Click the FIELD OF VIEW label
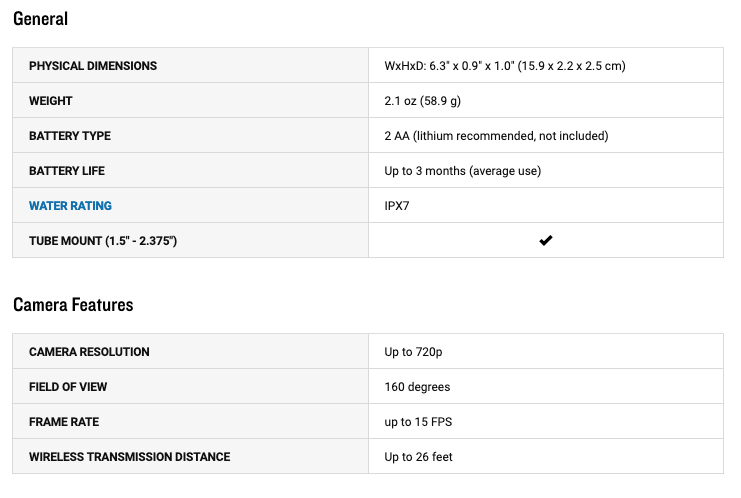This screenshot has width=741, height=498. click(x=68, y=387)
